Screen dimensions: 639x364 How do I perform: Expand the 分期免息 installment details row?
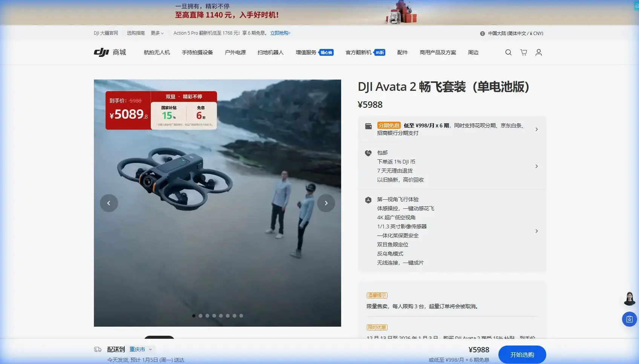[x=452, y=129]
